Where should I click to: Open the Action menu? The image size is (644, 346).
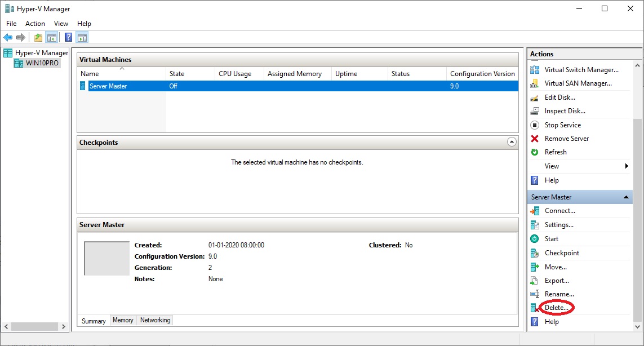(x=35, y=24)
